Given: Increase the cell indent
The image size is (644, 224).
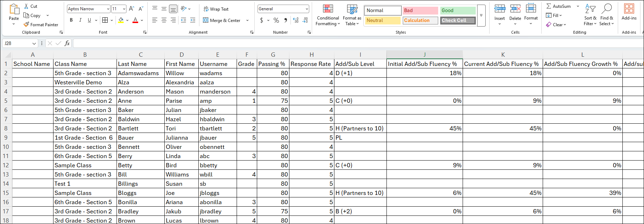Looking at the screenshot, I should point(193,20).
